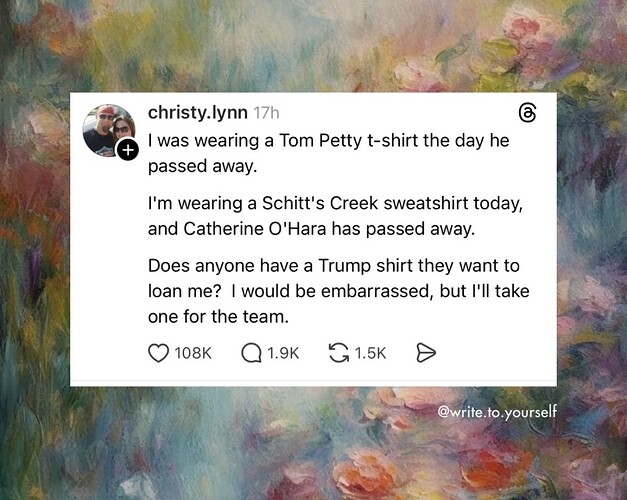
Task: Open replies via the comment bubble icon
Action: pos(251,353)
